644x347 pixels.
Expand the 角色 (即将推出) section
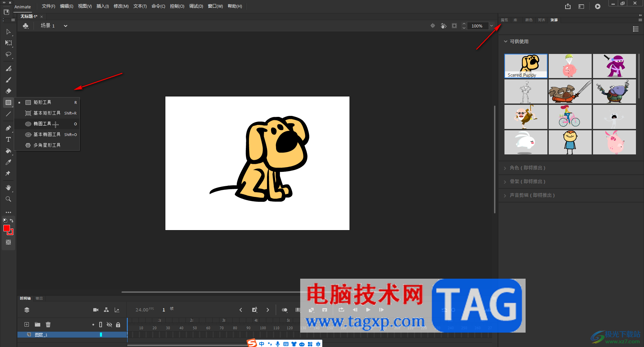click(505, 168)
